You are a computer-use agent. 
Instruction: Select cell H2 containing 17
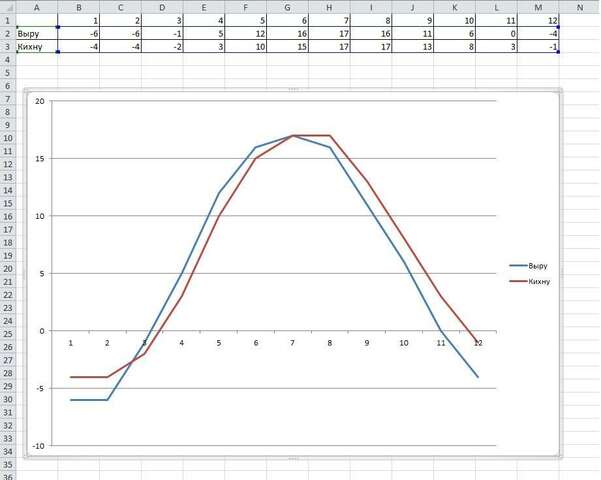tap(329, 34)
